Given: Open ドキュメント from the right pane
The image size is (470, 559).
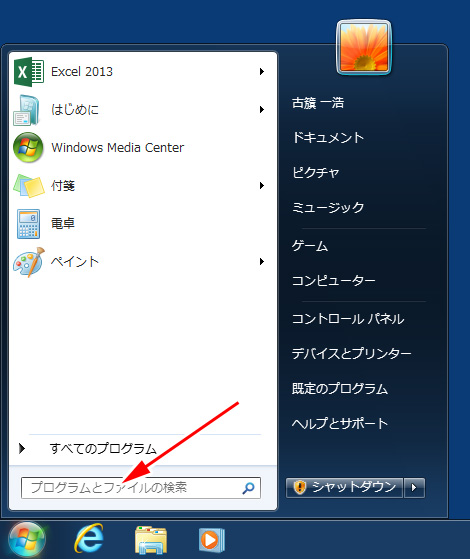Looking at the screenshot, I should tap(328, 138).
